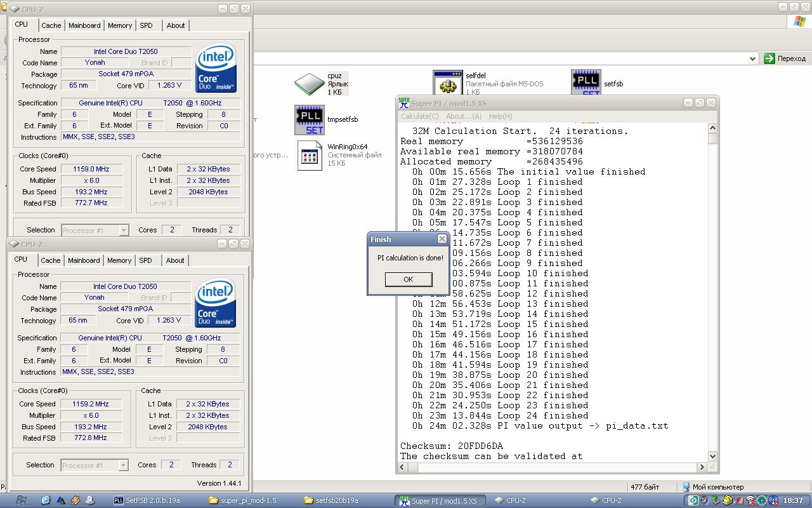Click 'PI value output -> pi_data.txt' line

[540, 425]
